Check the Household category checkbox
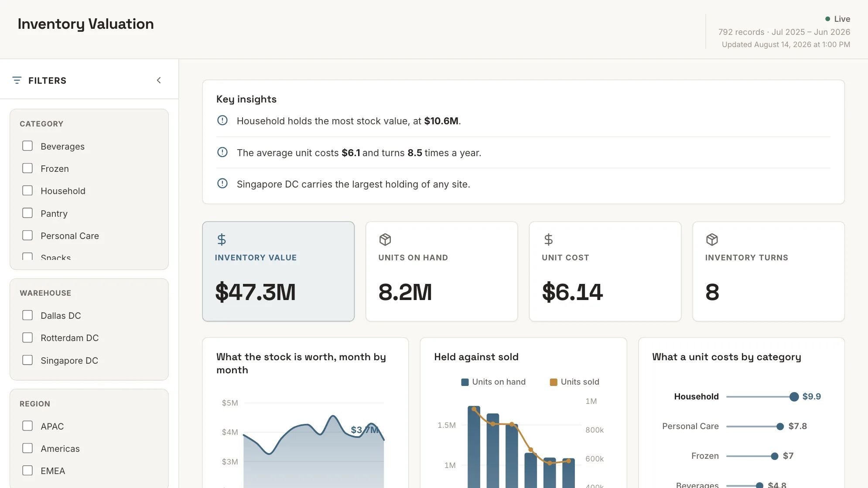Image resolution: width=868 pixels, height=488 pixels. 27,191
